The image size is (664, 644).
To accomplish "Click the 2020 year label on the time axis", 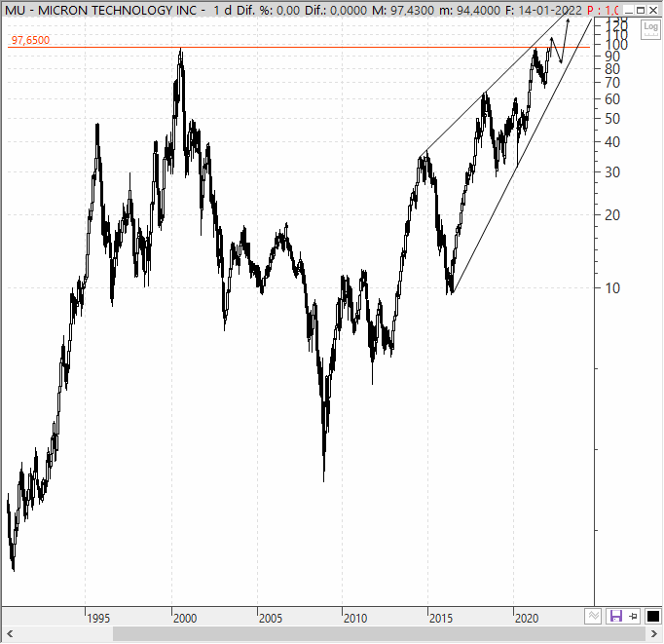I will coord(527,619).
